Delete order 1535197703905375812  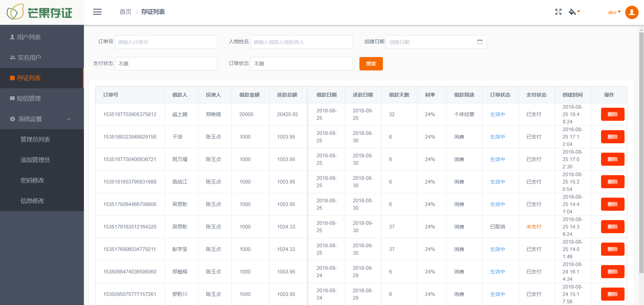(x=612, y=114)
